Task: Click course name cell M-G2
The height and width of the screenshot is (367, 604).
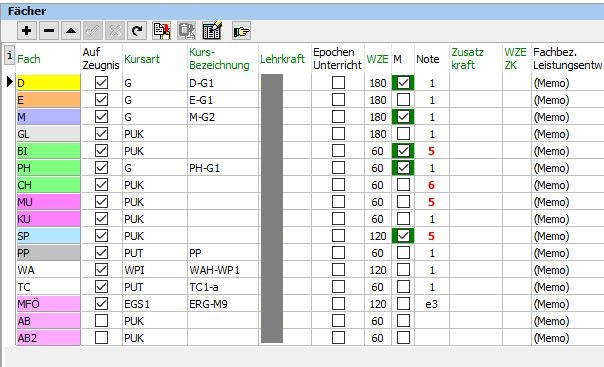Action: (223, 117)
